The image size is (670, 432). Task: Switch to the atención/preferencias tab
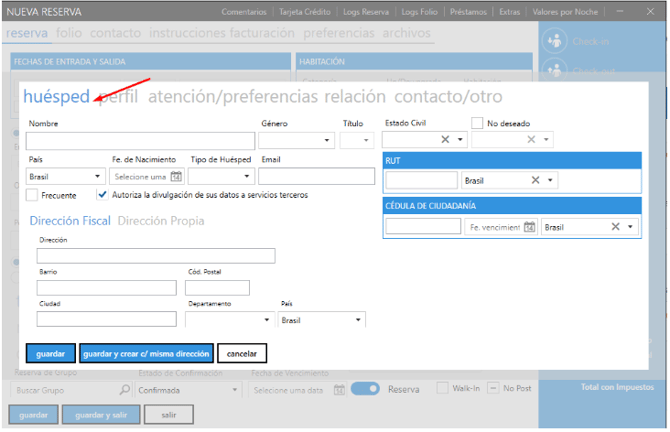233,97
